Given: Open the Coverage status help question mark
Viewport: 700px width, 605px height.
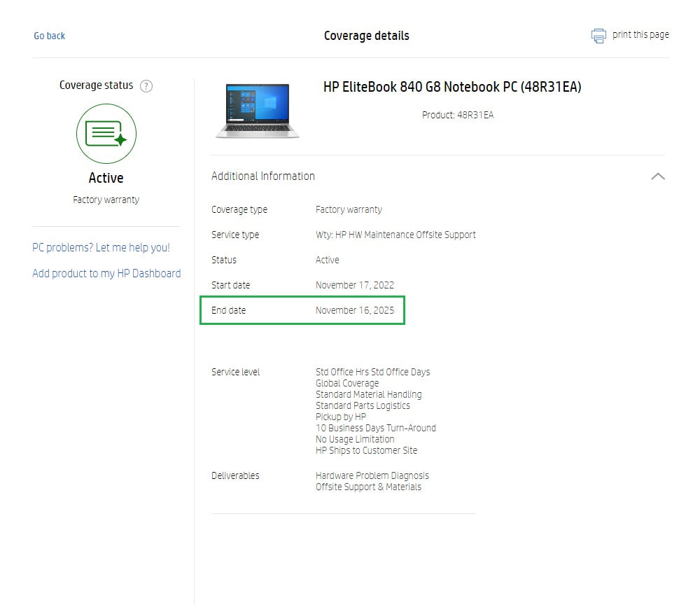Looking at the screenshot, I should [x=146, y=85].
